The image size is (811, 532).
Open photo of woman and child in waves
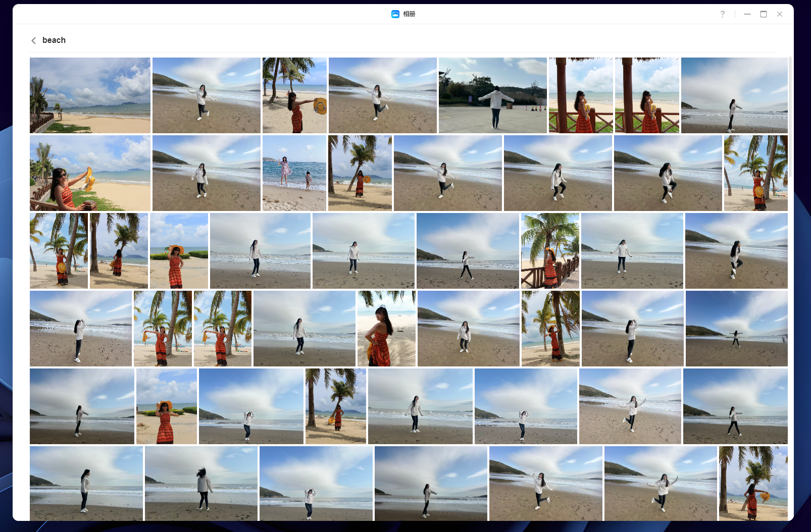tap(294, 173)
